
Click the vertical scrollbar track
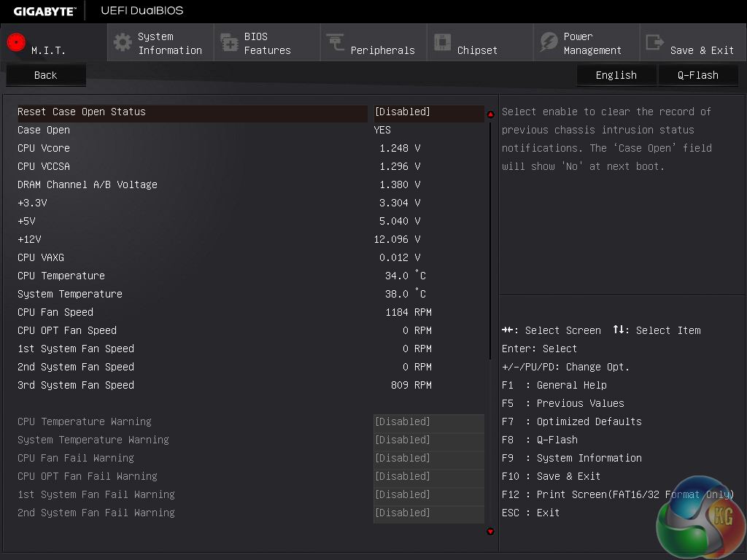pos(490,437)
